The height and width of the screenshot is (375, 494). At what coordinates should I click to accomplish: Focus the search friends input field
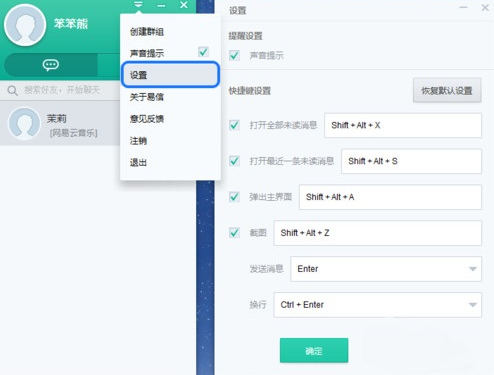[62, 90]
